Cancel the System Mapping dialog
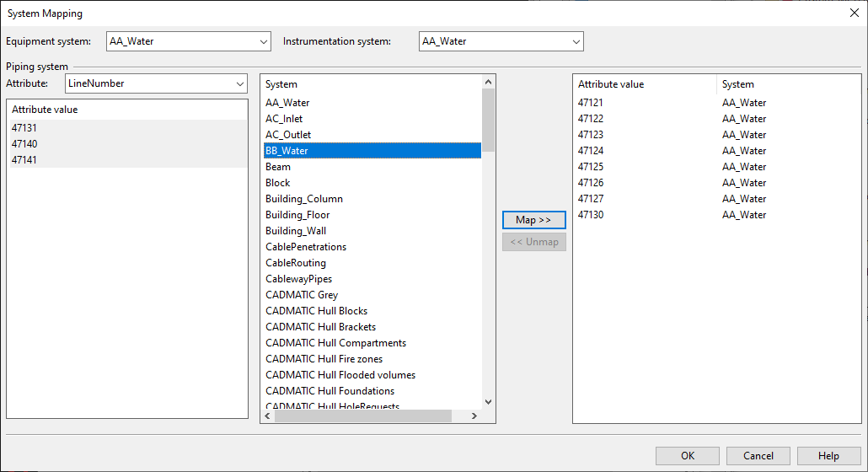868x472 pixels. 758,456
